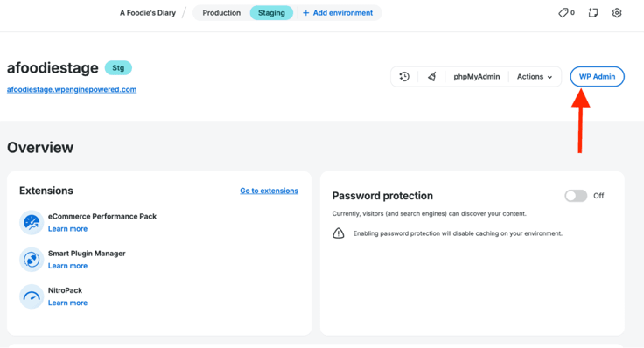Click the Extensions card title

pos(46,191)
